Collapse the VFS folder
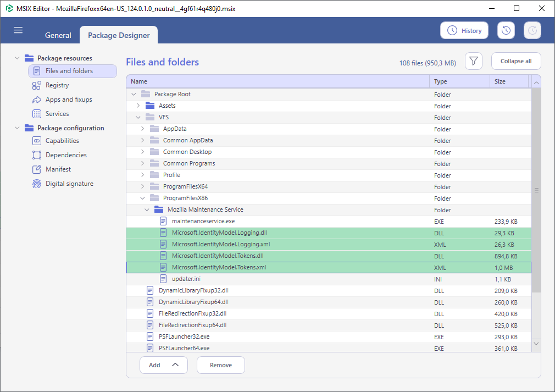The width and height of the screenshot is (555, 392). coord(138,117)
